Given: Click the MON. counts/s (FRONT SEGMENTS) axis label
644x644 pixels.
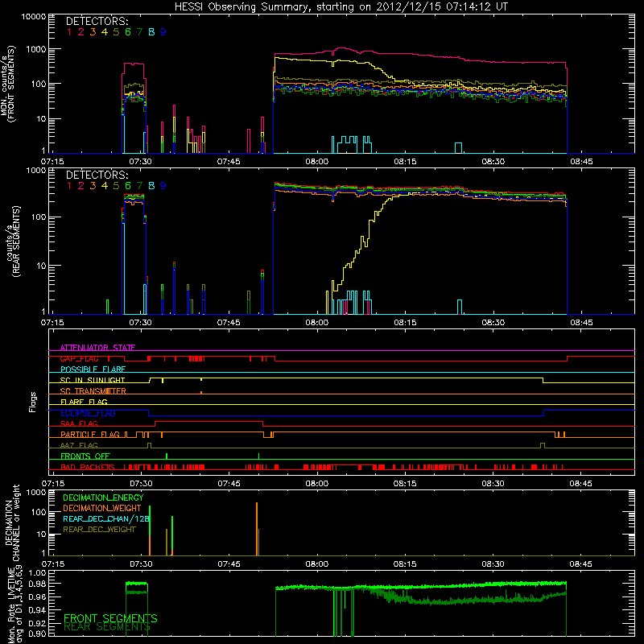Looking at the screenshot, I should [7, 84].
